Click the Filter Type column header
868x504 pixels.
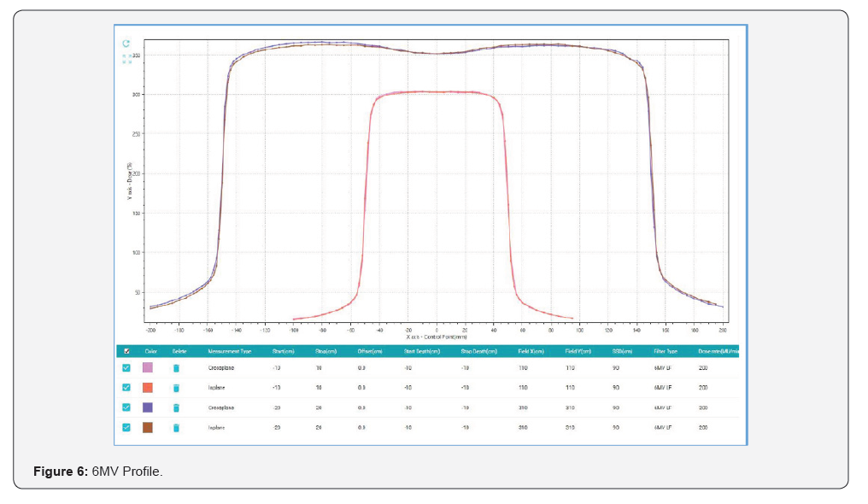666,351
